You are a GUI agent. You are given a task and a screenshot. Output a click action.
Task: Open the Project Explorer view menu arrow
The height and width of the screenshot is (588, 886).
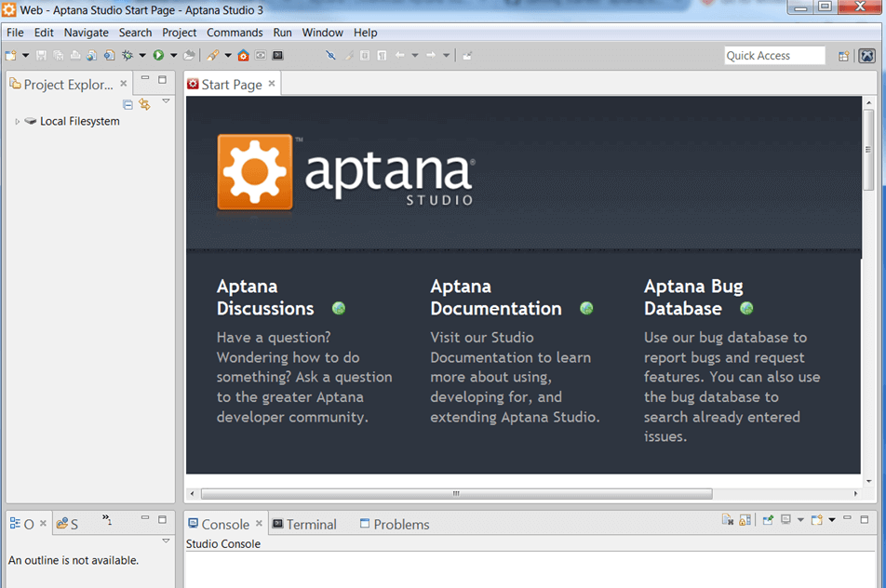coord(166,101)
